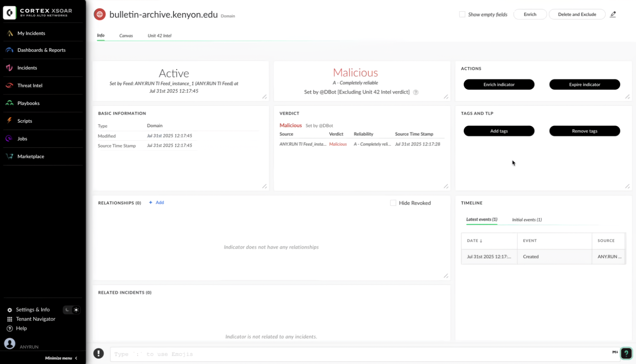Screen dimensions: 636x364
Task: Enable the Show empty fields checkbox
Action: click(462, 14)
